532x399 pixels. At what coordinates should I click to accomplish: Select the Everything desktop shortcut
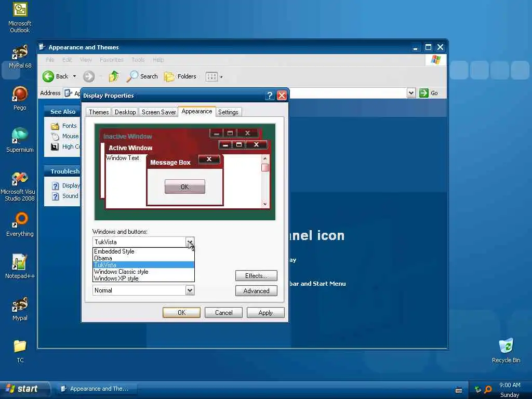(20, 224)
